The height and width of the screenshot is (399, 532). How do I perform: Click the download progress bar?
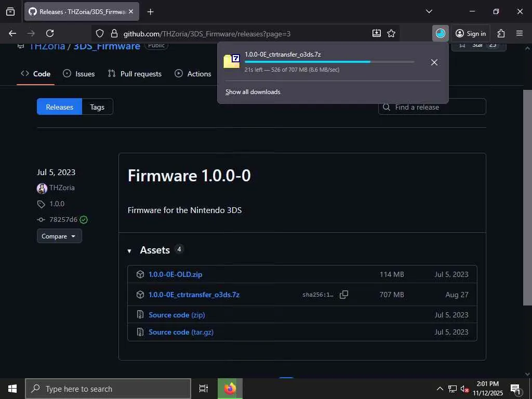[329, 62]
